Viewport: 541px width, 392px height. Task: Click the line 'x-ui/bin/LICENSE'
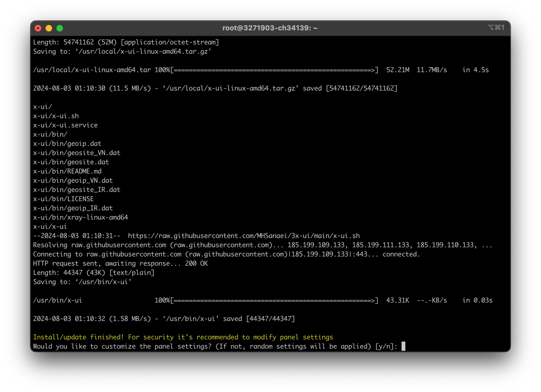[x=63, y=199]
